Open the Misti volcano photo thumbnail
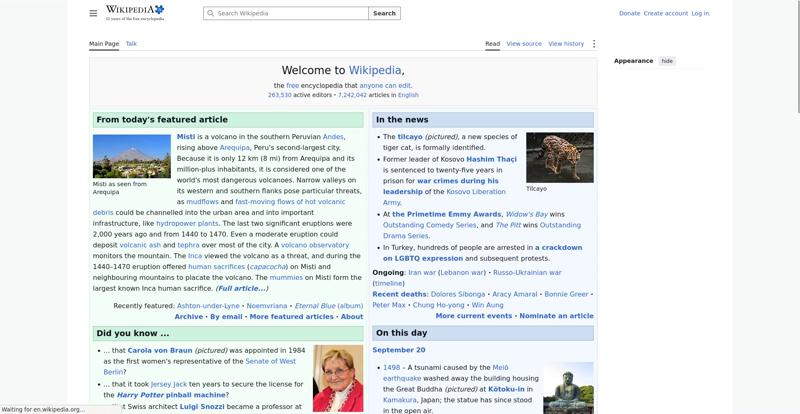The width and height of the screenshot is (800, 414). [x=132, y=156]
